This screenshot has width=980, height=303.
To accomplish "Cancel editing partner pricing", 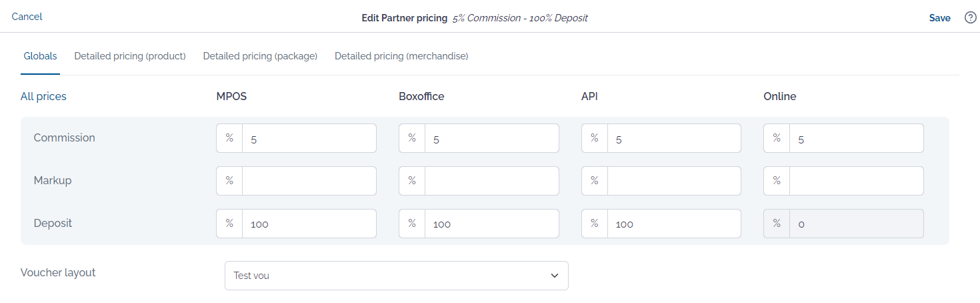I will [x=27, y=17].
